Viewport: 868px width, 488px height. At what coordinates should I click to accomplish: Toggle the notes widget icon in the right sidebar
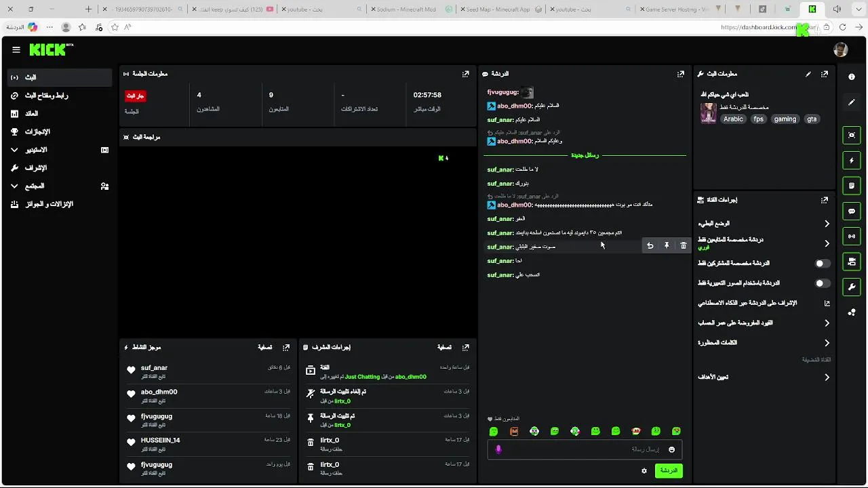(852, 186)
